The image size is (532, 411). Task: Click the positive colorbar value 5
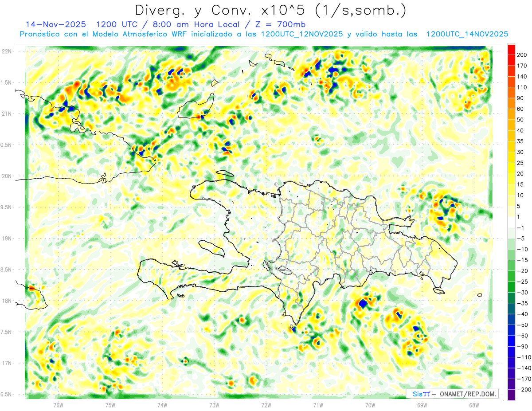pyautogui.click(x=520, y=206)
